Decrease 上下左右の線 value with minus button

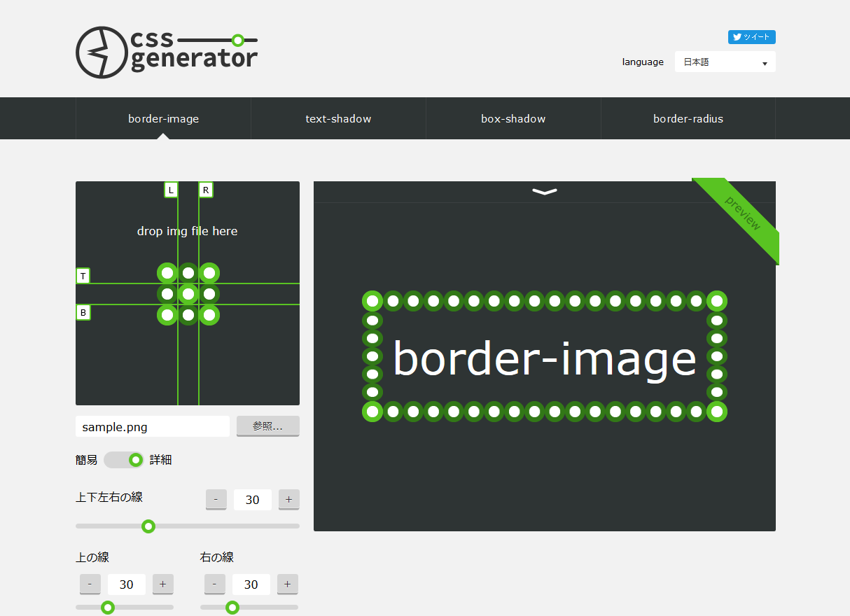(x=216, y=499)
